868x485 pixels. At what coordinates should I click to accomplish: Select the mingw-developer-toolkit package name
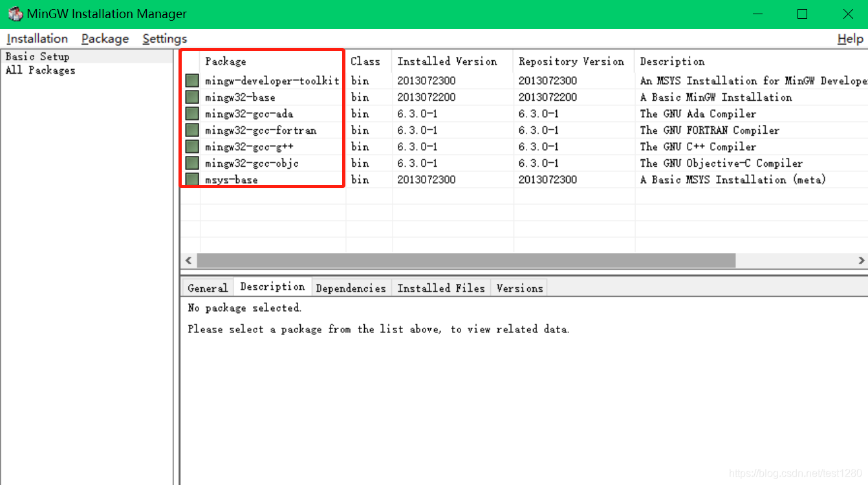click(x=272, y=81)
